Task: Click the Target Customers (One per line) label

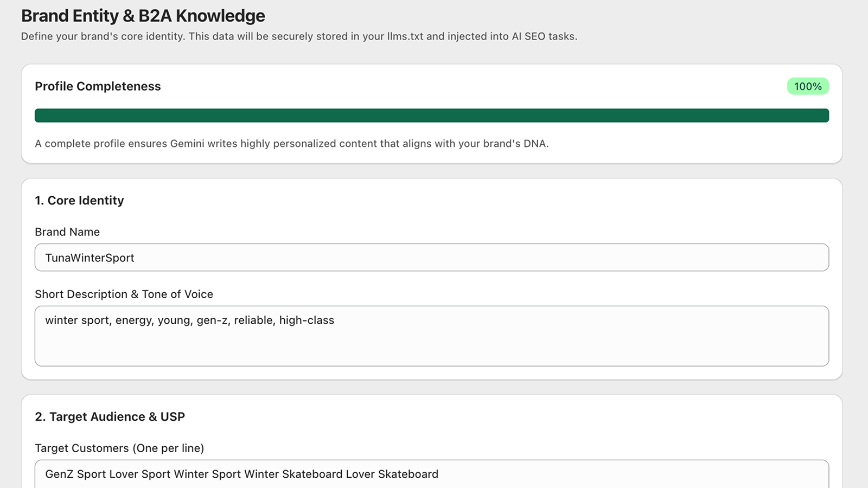Action: click(x=119, y=448)
